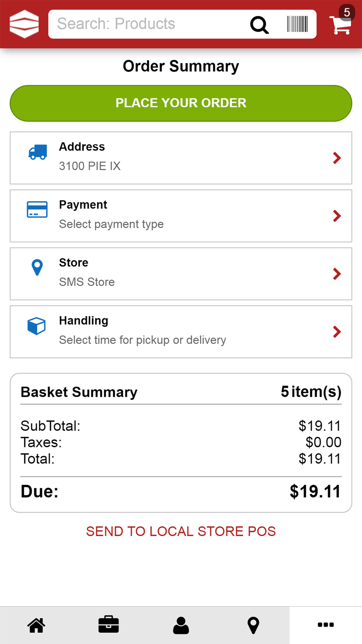Tap the store logo icon
The image size is (362, 644).
tap(24, 24)
